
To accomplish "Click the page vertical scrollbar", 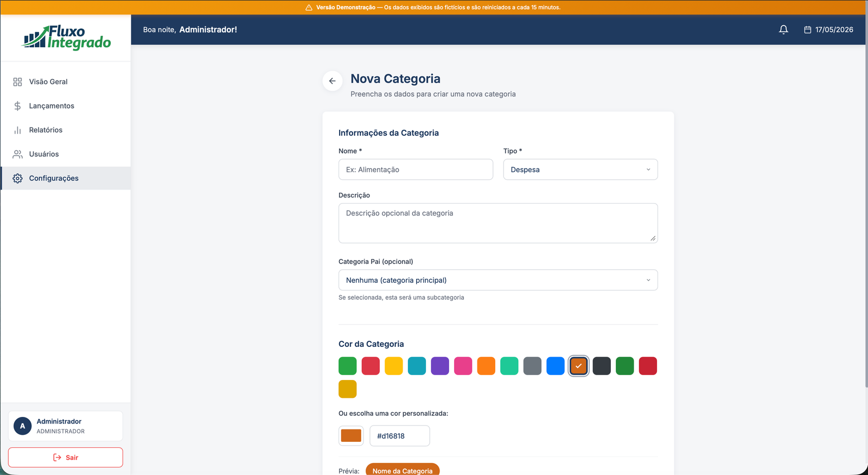I will pyautogui.click(x=866, y=201).
